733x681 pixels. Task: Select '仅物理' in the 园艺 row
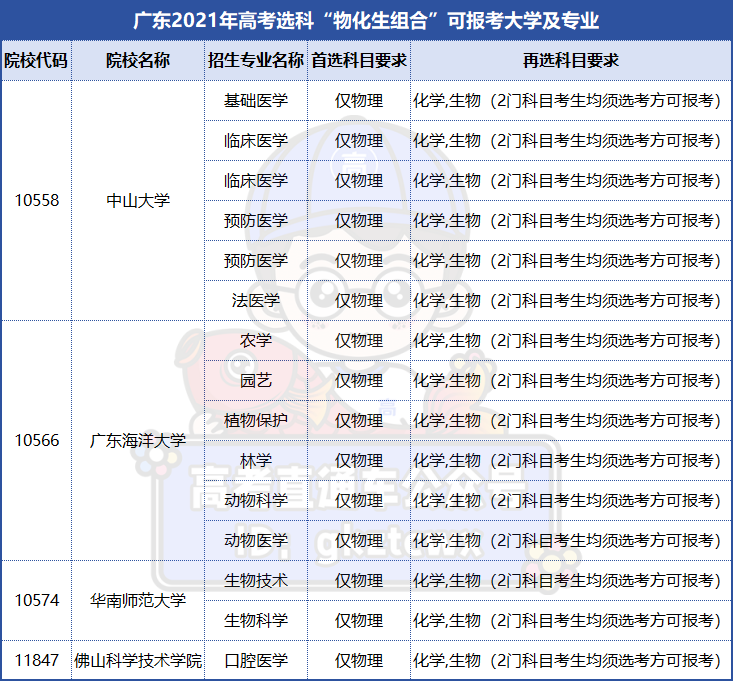tap(359, 380)
